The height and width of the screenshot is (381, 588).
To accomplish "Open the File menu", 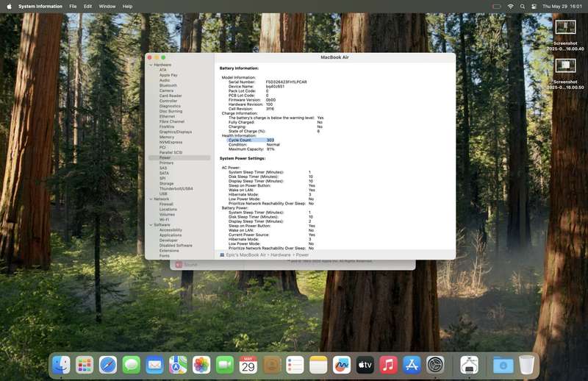I will coord(73,7).
